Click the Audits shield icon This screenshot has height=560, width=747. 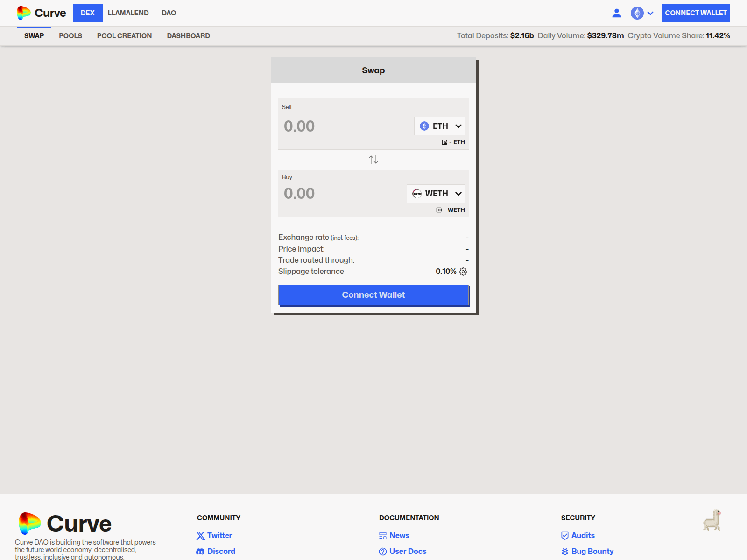click(565, 536)
